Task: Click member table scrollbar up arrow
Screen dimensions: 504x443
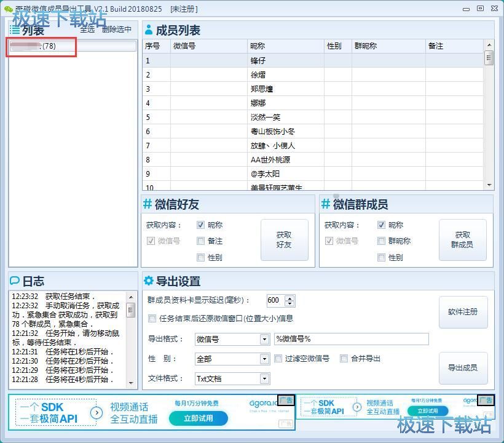Action: [489, 45]
